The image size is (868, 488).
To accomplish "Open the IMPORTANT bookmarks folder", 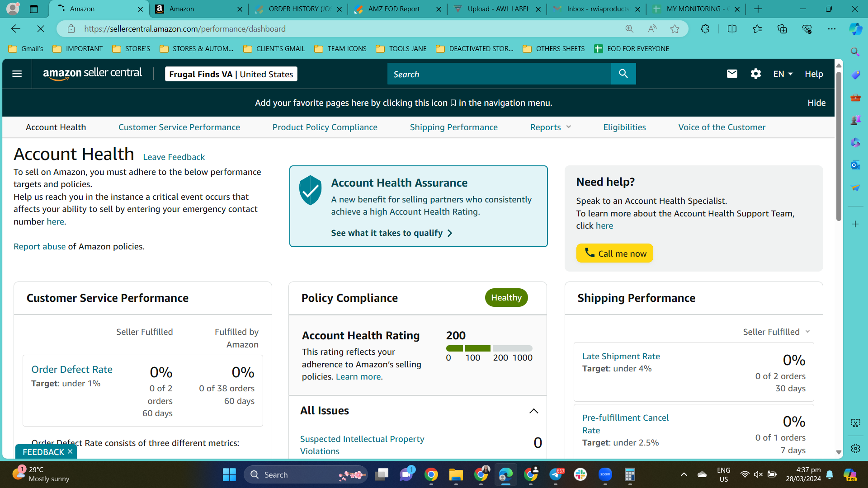I will (78, 49).
